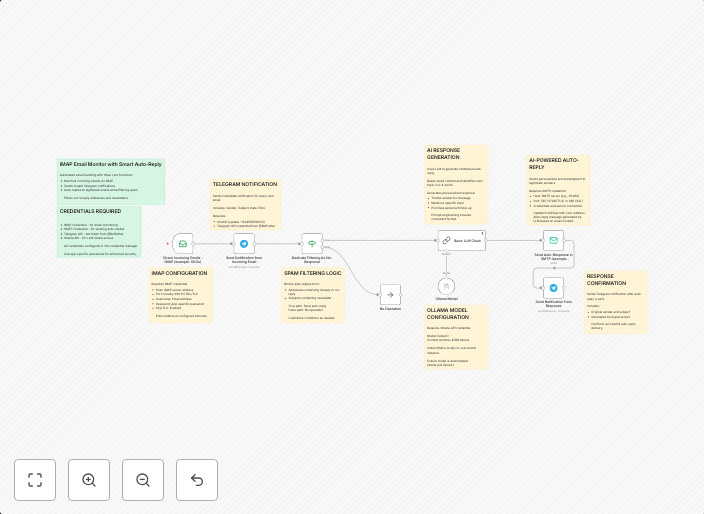Select the Send Notification from Response node
This screenshot has height=514, width=704.
pos(553,288)
